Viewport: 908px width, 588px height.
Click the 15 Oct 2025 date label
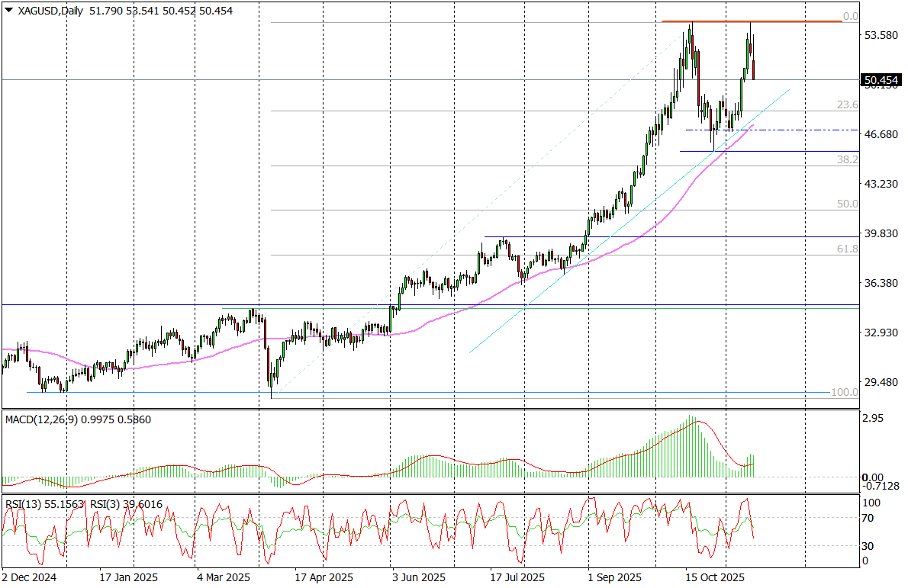pos(714,577)
